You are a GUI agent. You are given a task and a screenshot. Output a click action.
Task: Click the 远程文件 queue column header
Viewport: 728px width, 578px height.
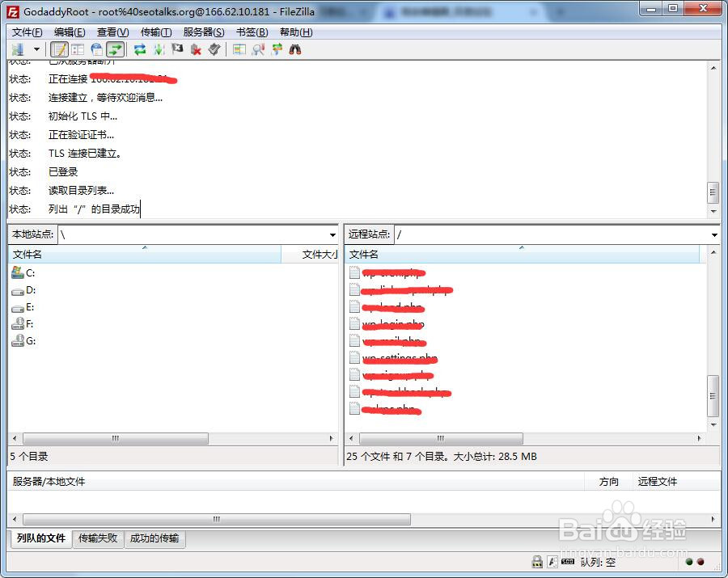[676, 482]
